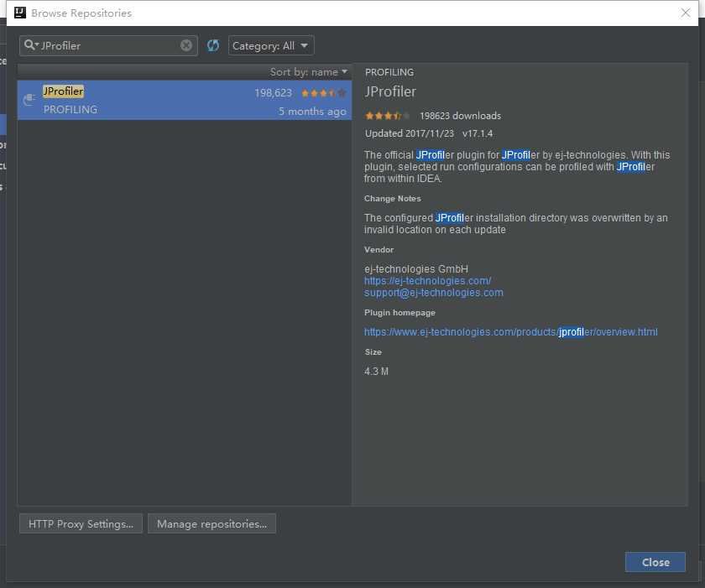Click the '198623 downloads' text
This screenshot has width=705, height=588.
pos(461,116)
